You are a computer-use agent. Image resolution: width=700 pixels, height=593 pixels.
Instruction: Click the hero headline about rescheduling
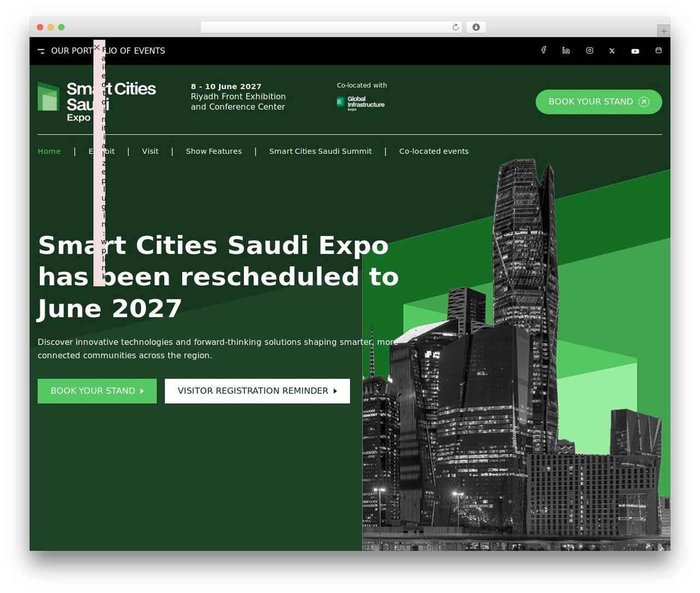[219, 277]
